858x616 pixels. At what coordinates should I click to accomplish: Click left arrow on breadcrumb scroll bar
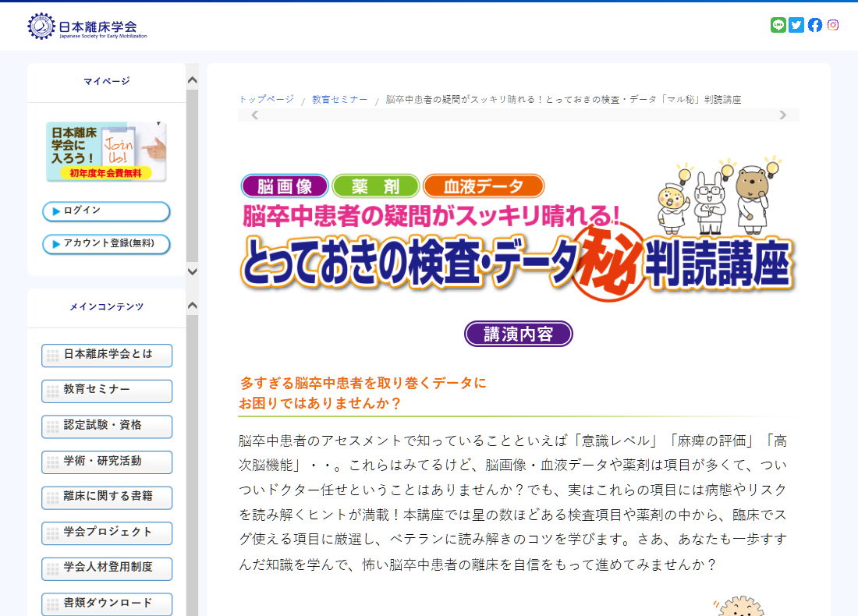click(x=254, y=115)
